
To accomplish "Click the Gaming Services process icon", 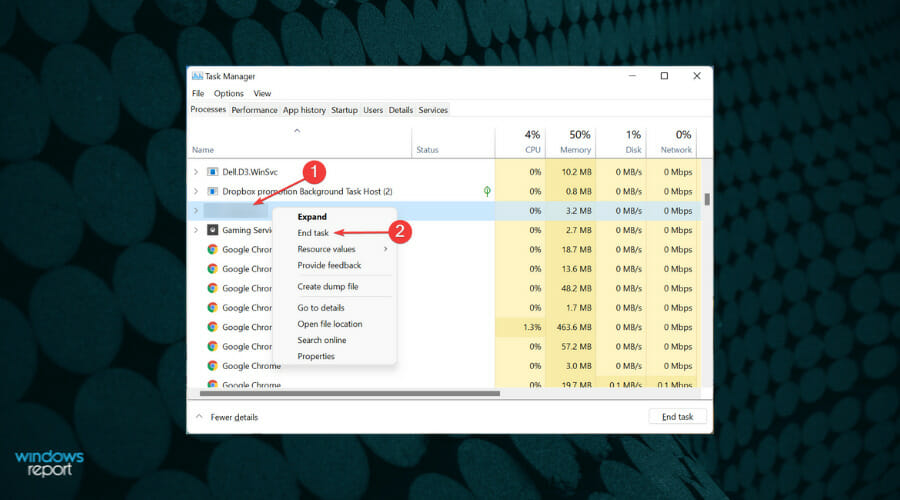I will (x=212, y=230).
